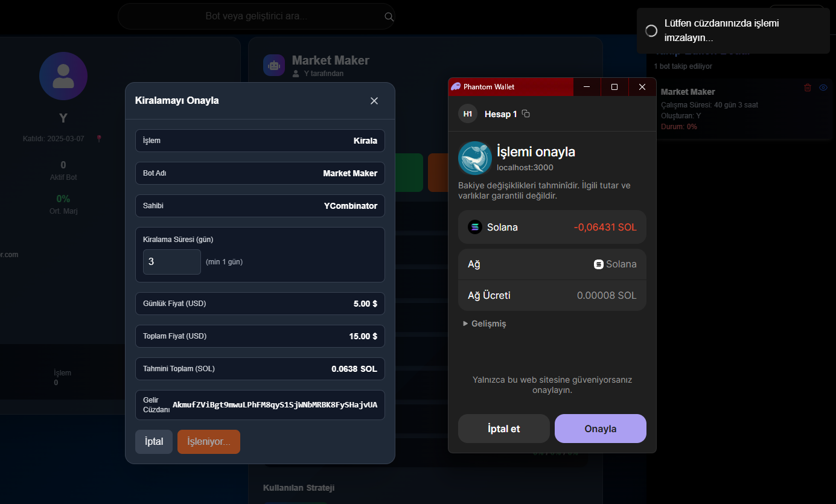The height and width of the screenshot is (504, 836).
Task: Close the Kiralamayı Onayla dialog
Action: click(x=374, y=101)
